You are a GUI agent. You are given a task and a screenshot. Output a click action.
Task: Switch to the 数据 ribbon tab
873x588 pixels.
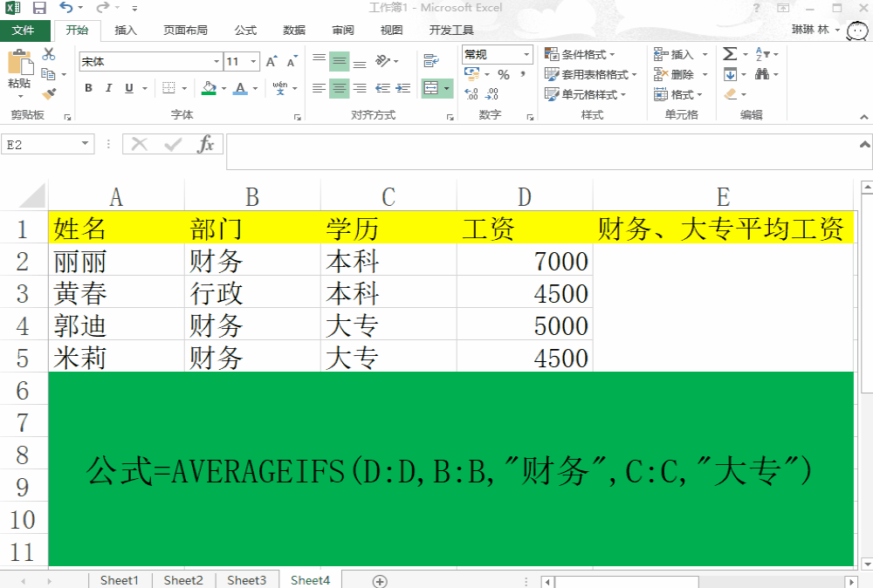click(293, 29)
